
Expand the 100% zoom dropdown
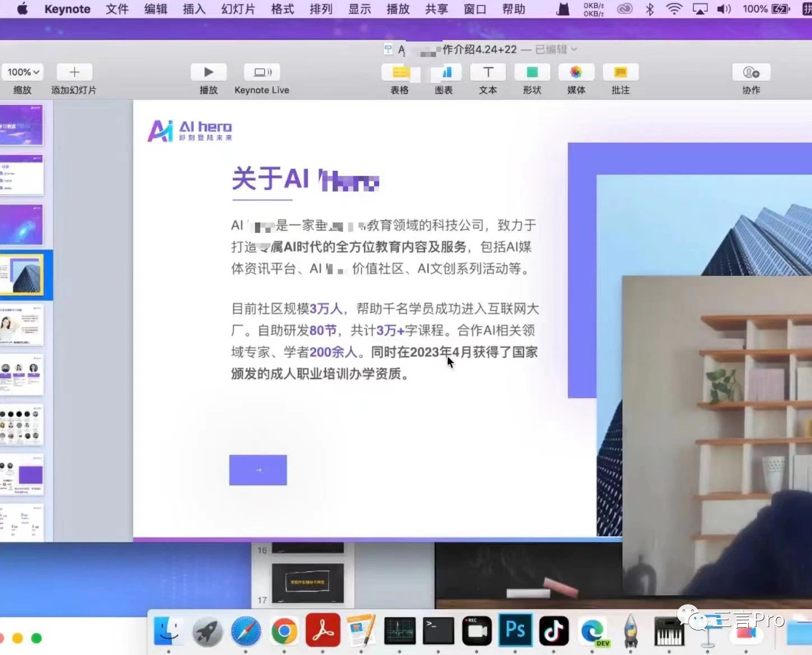point(23,72)
